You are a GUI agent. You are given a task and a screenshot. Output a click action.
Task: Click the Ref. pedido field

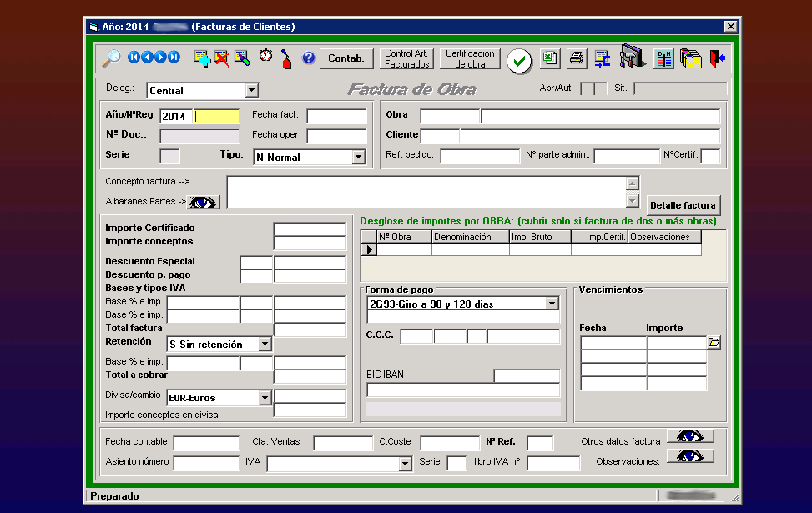click(480, 156)
